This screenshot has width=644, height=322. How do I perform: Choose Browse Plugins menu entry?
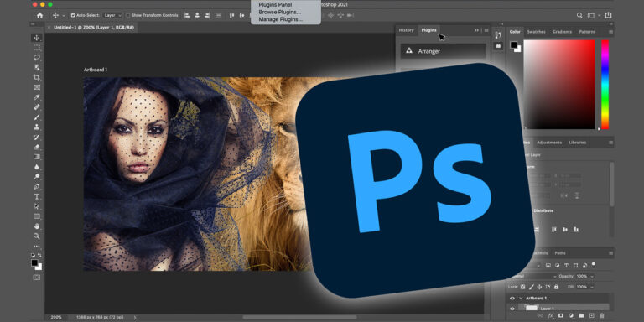[280, 12]
